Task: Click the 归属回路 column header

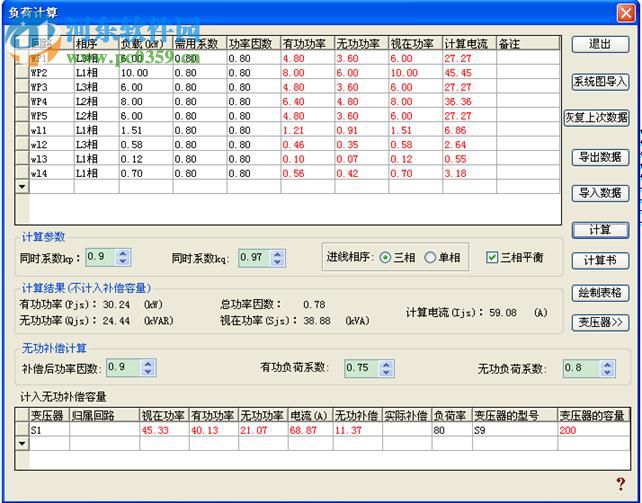Action: [104, 415]
